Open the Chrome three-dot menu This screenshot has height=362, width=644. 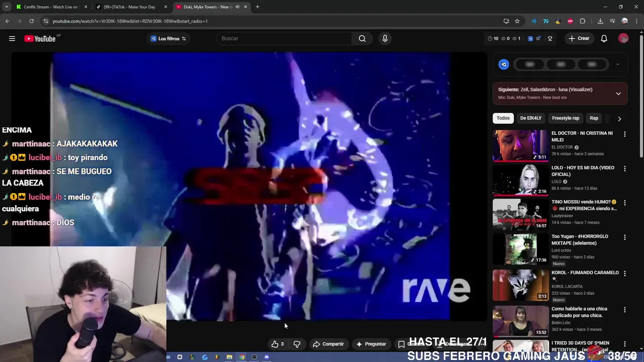pos(636,21)
